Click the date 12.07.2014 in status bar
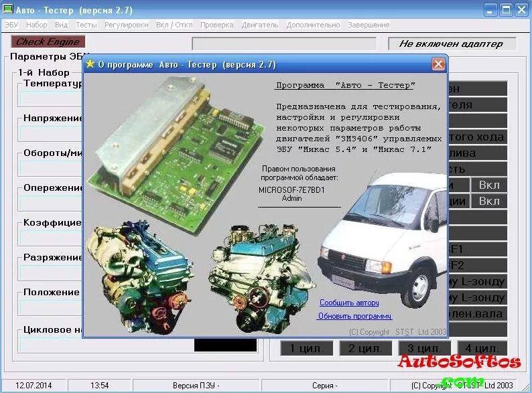 34,386
